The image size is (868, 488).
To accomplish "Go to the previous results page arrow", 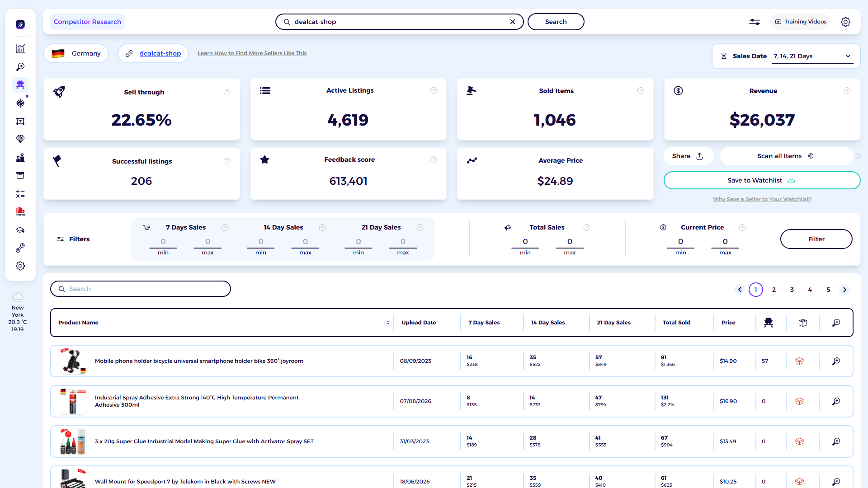I will tap(740, 290).
